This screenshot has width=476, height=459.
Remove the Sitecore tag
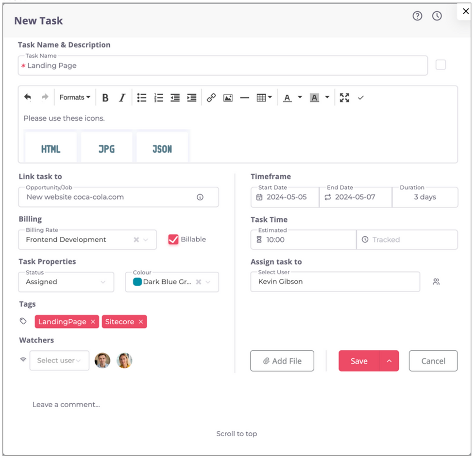coord(140,321)
